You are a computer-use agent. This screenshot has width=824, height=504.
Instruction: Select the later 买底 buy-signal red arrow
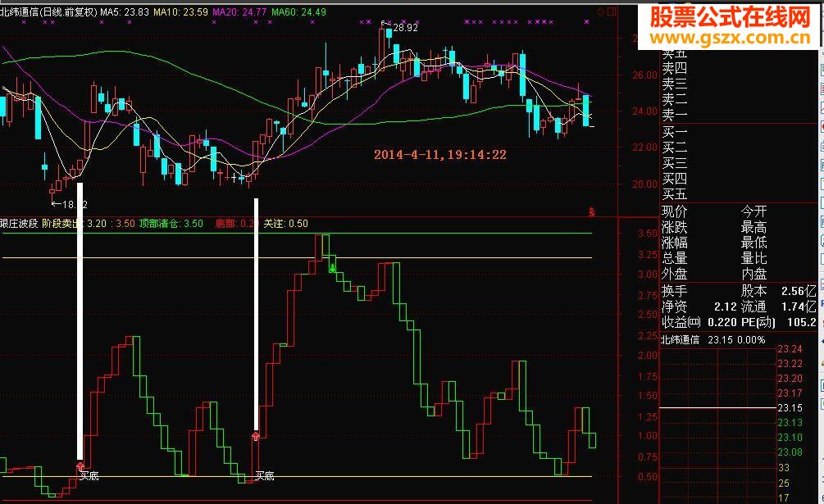coord(256,436)
